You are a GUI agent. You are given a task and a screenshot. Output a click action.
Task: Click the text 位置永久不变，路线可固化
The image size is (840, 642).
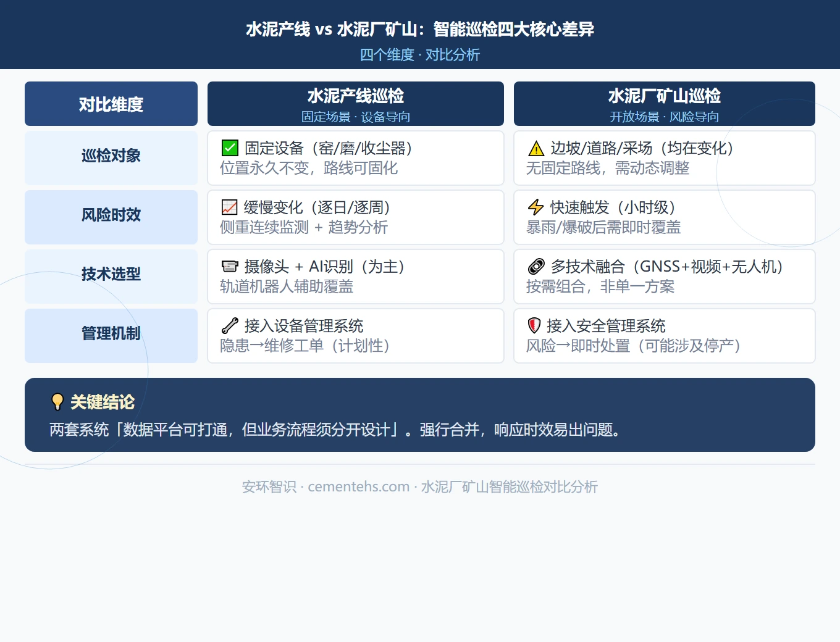(309, 168)
